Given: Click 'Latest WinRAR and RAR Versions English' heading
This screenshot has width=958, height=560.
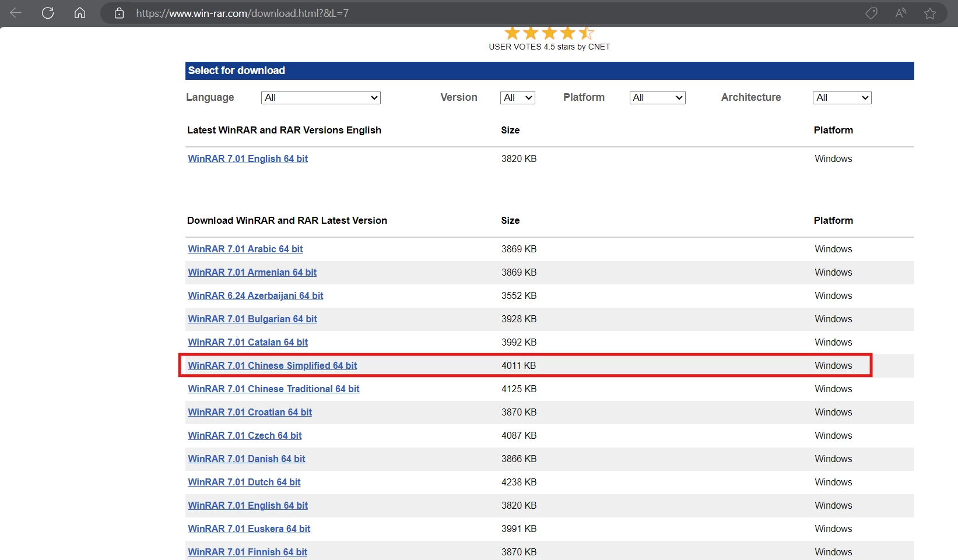Looking at the screenshot, I should 284,130.
